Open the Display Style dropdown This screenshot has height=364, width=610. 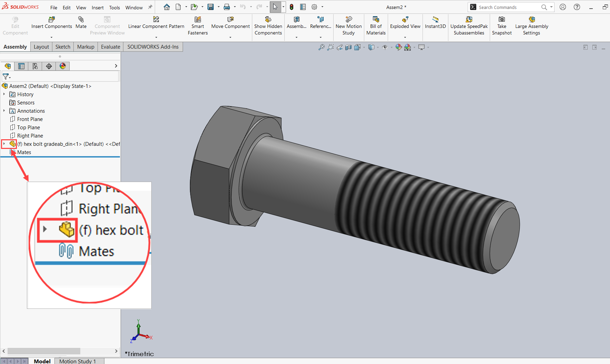click(x=377, y=47)
